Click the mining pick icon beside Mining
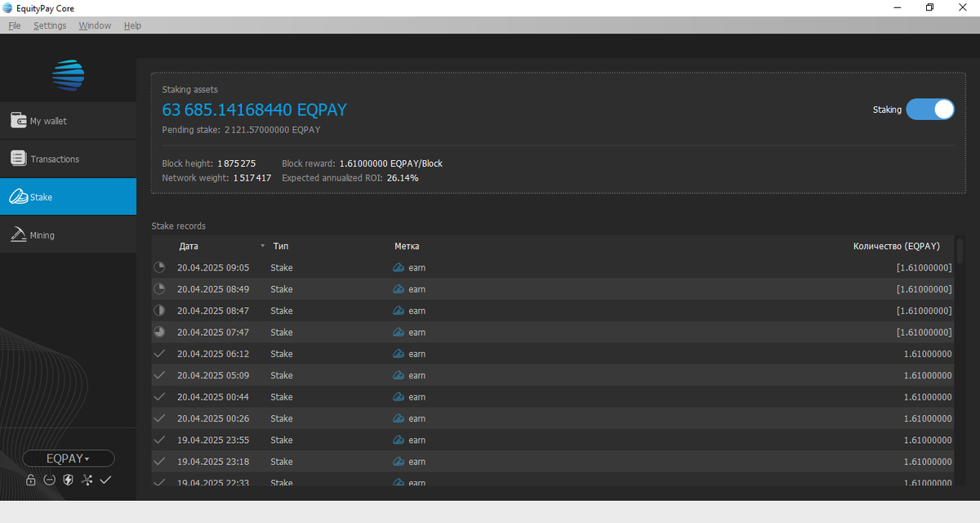Image resolution: width=980 pixels, height=523 pixels. point(19,235)
